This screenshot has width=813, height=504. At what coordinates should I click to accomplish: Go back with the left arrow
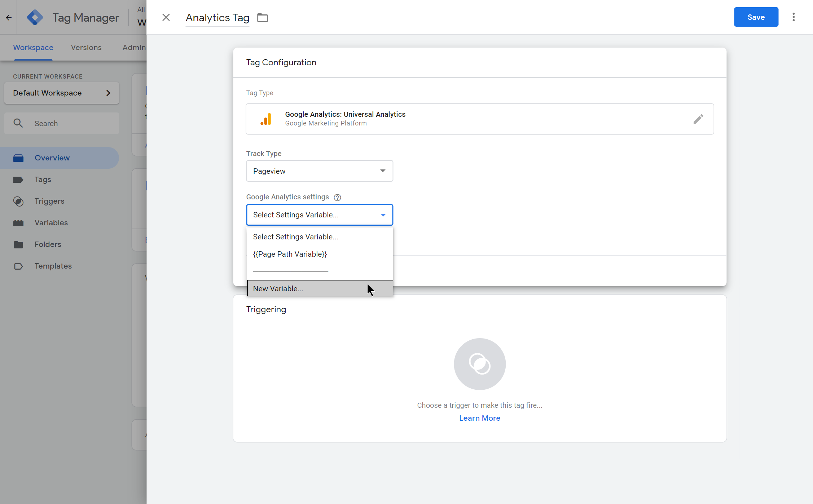9,17
